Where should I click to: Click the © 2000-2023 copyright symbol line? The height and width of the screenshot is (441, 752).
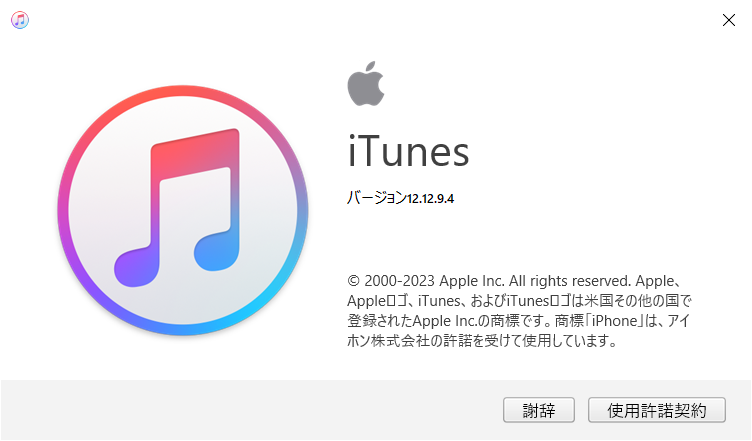514,280
